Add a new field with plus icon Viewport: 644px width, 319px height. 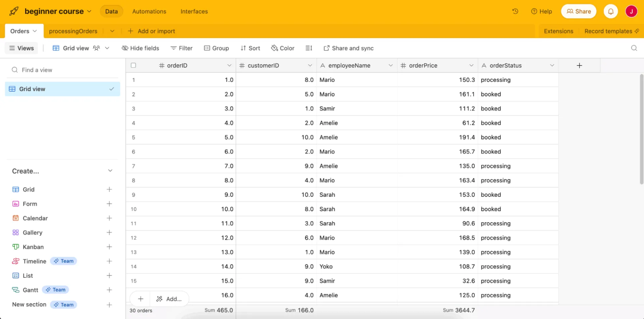tap(579, 65)
